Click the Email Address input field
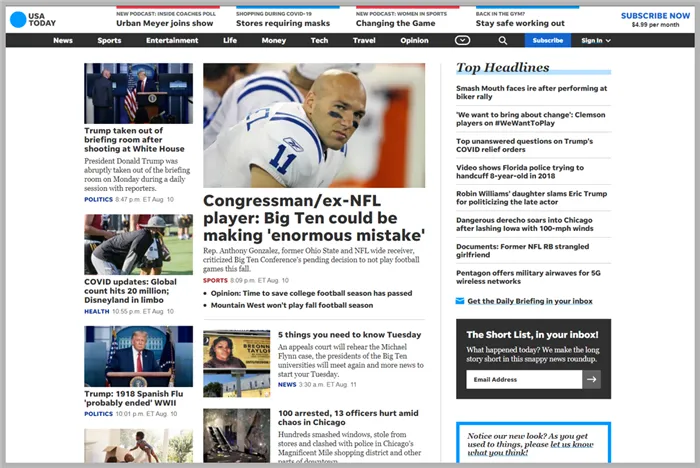Image resolution: width=700 pixels, height=468 pixels. pos(523,380)
